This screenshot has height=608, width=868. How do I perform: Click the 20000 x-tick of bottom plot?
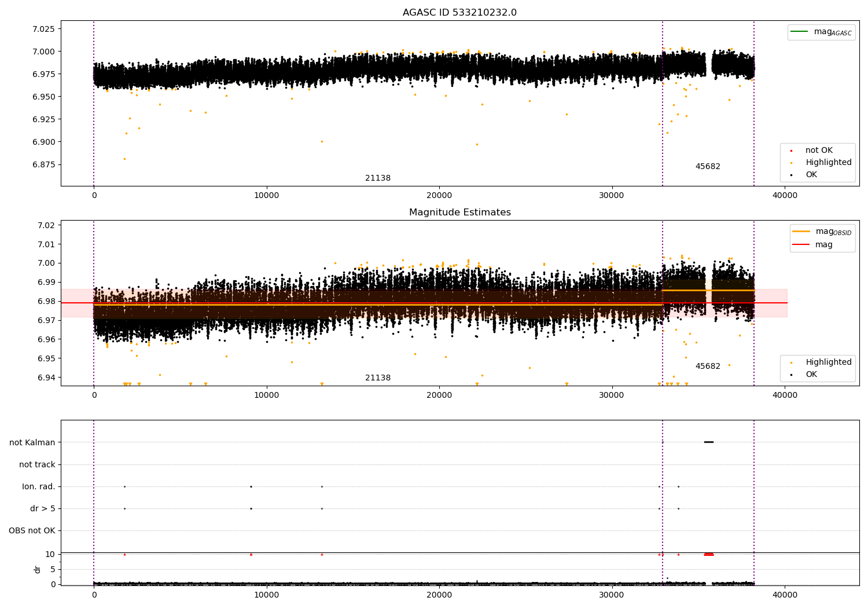tap(439, 595)
